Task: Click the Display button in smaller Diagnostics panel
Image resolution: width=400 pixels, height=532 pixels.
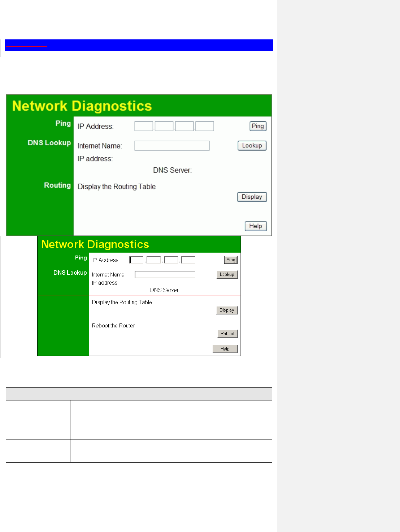Action: [227, 310]
